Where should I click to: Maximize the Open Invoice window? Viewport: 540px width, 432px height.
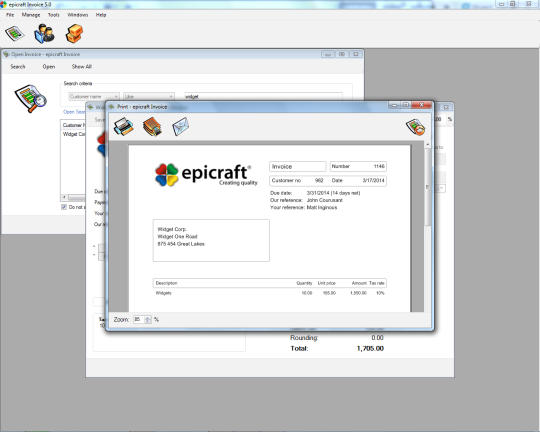pos(342,54)
